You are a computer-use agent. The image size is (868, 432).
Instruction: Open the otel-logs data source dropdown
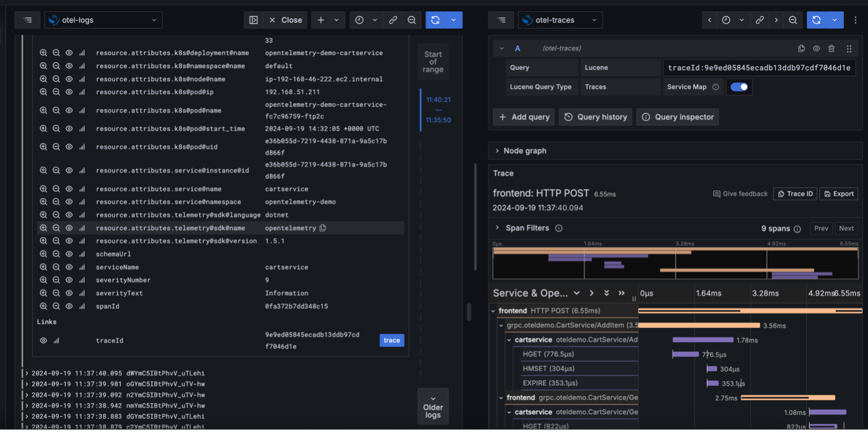tap(103, 20)
